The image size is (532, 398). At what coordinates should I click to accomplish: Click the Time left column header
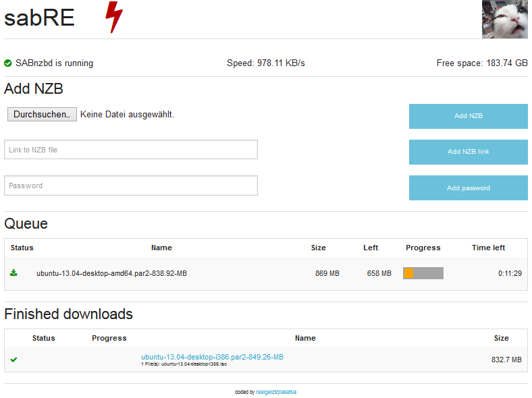[x=488, y=248]
